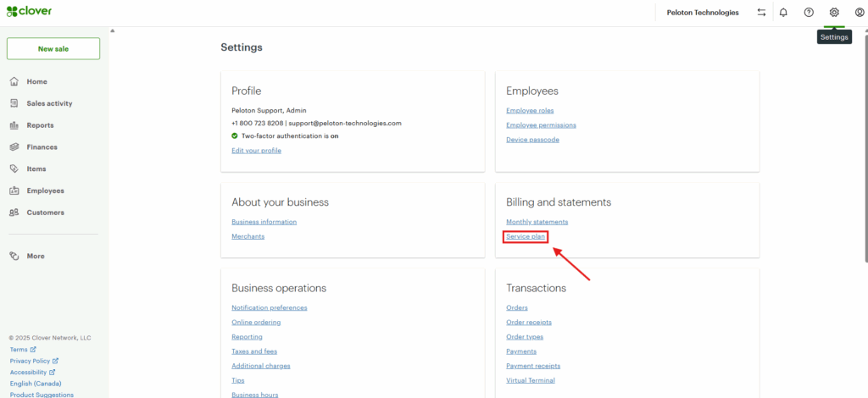Click the switch merchant arrows icon
Screen dimensions: 868x398
(761, 13)
